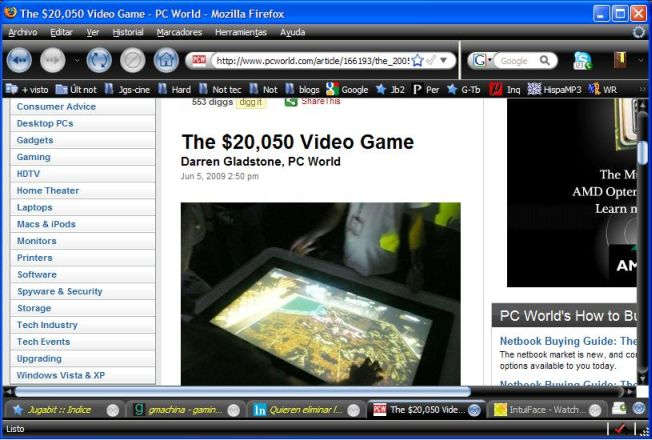Switch to the 'IntuiFace - Watch...' tab
Screen dimensions: 652x440
546,410
